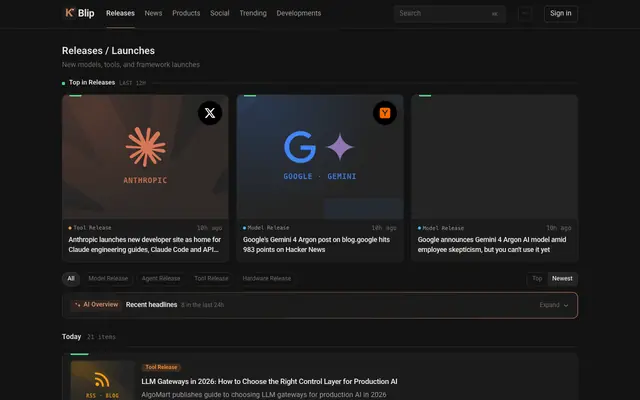The height and width of the screenshot is (400, 640).
Task: Click the Hacker News badge on Gemini card
Action: point(384,113)
